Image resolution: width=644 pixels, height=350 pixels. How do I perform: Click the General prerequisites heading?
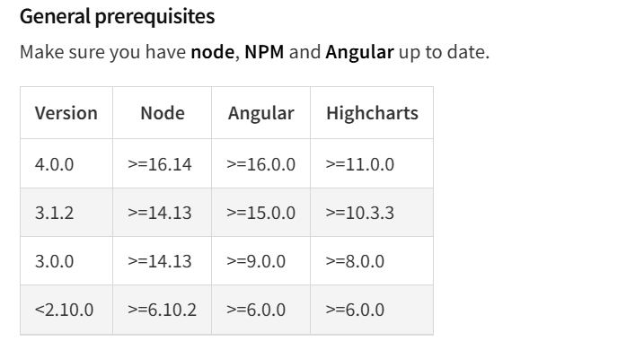click(x=117, y=17)
